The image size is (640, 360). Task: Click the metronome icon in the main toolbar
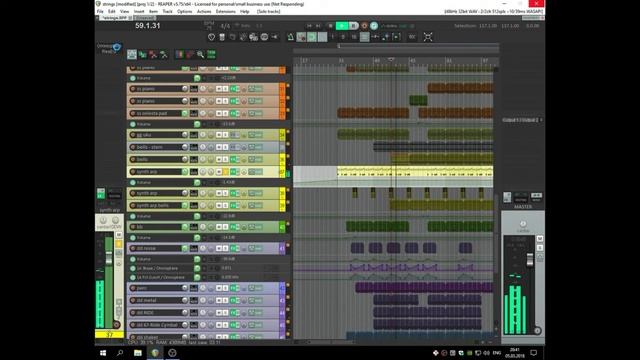pyautogui.click(x=290, y=37)
